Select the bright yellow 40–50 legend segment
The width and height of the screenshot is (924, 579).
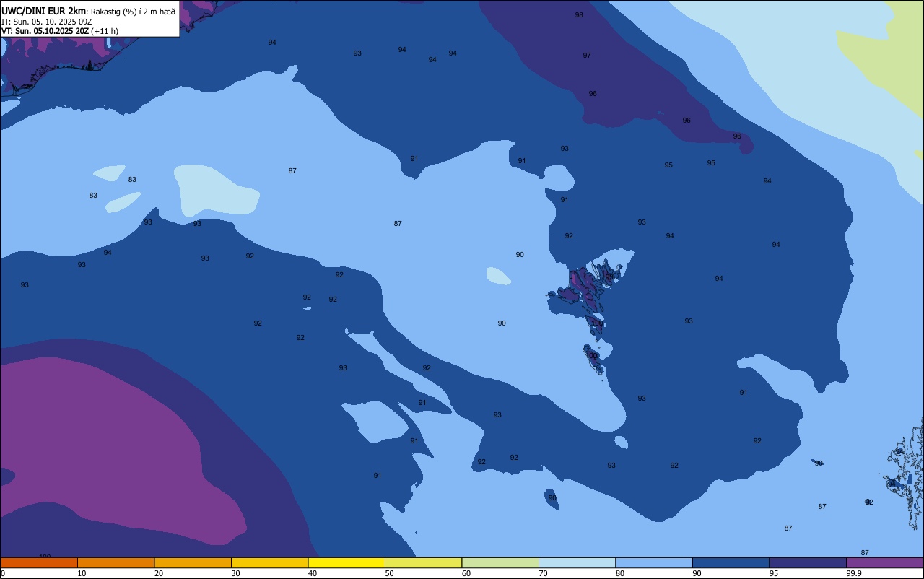[x=346, y=562]
